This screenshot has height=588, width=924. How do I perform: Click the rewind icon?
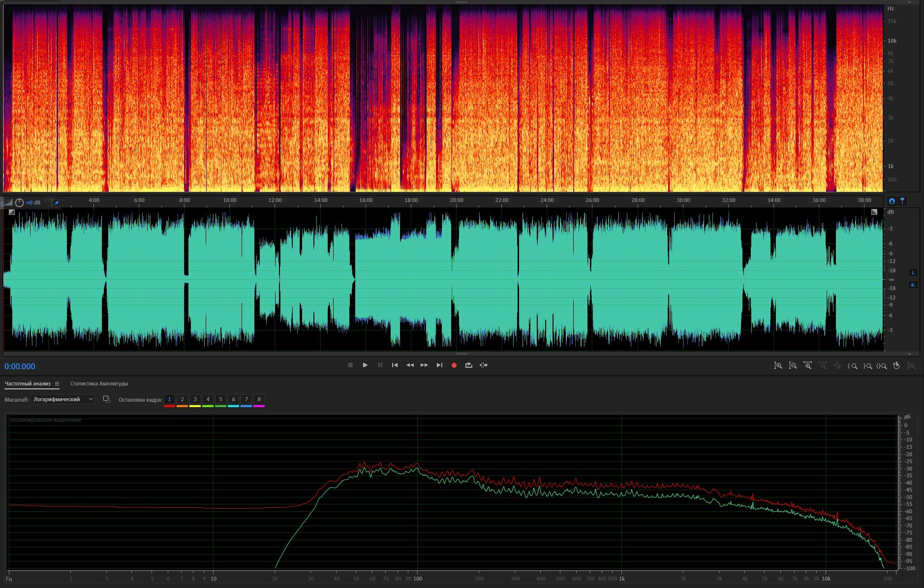tap(409, 365)
